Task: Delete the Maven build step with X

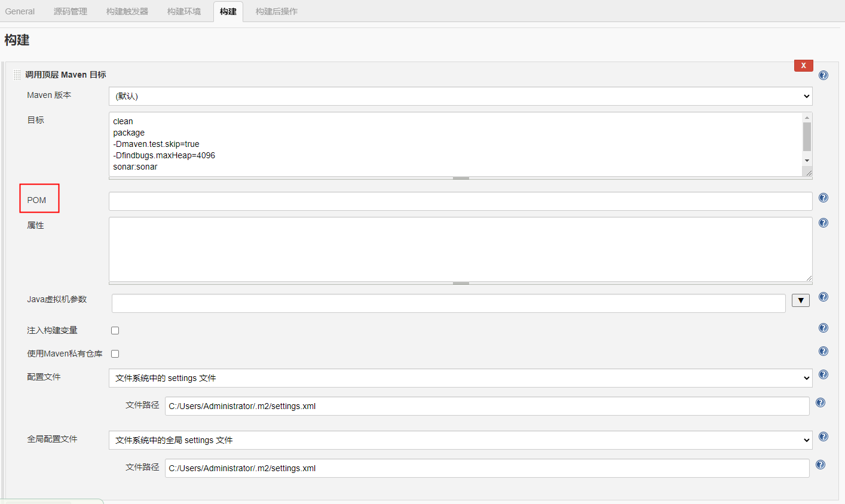Action: pyautogui.click(x=803, y=66)
